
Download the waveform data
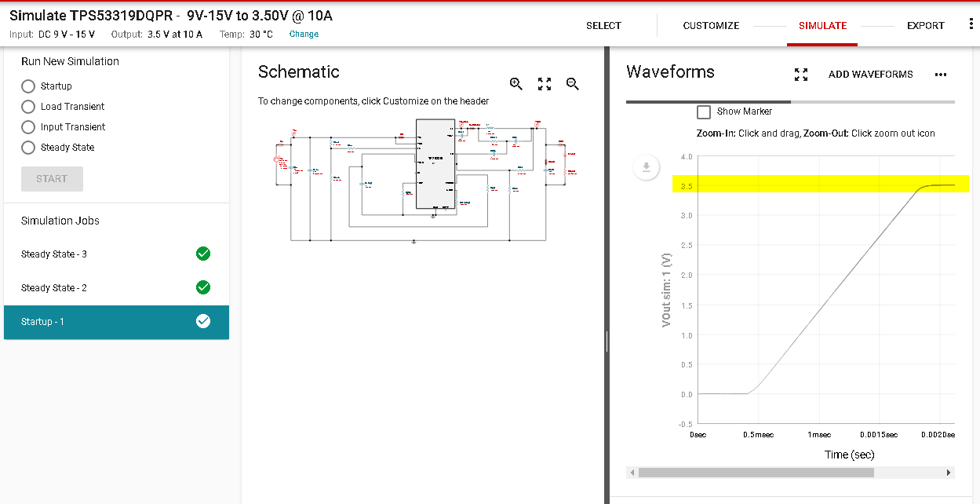click(x=646, y=166)
